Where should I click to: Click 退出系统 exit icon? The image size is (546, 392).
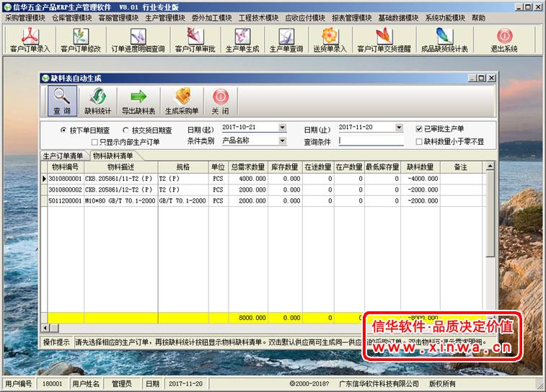(504, 40)
